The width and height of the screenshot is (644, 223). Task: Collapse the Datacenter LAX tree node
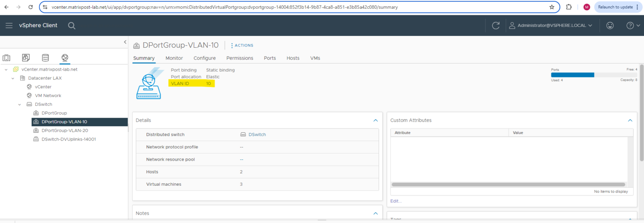(x=13, y=78)
